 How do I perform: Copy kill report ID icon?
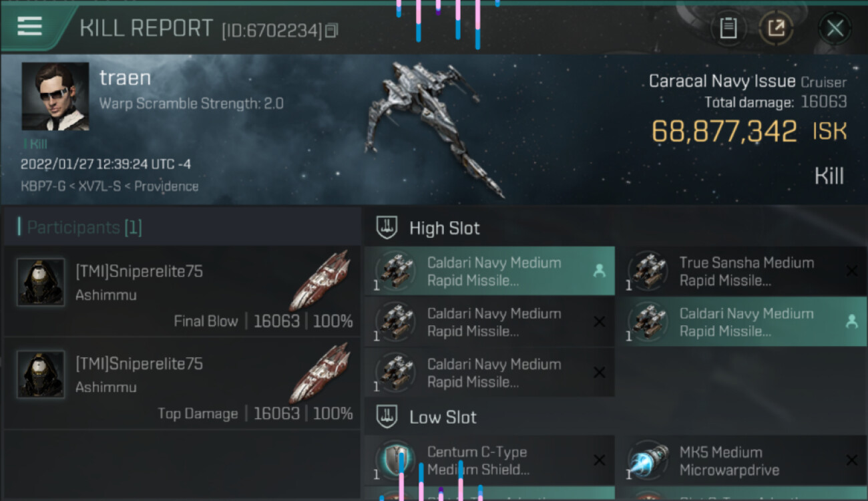(x=332, y=30)
